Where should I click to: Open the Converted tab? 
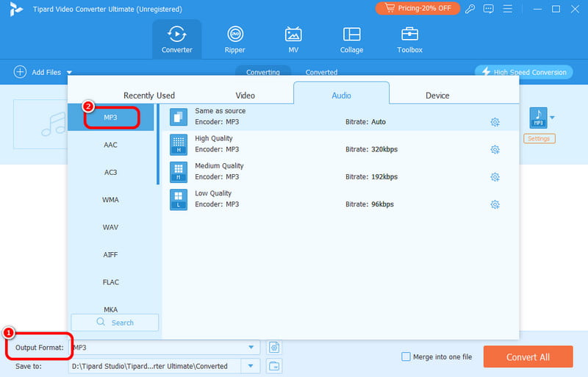[321, 72]
